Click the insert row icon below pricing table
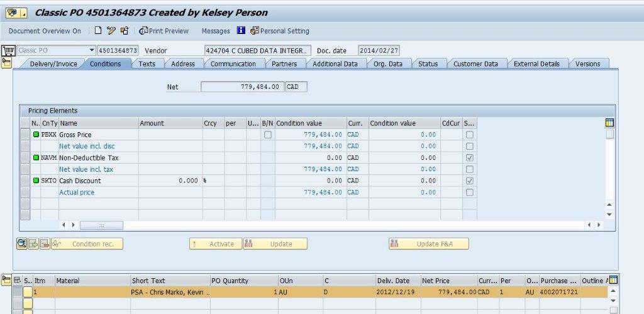Image resolution: width=644 pixels, height=314 pixels. 33,244
